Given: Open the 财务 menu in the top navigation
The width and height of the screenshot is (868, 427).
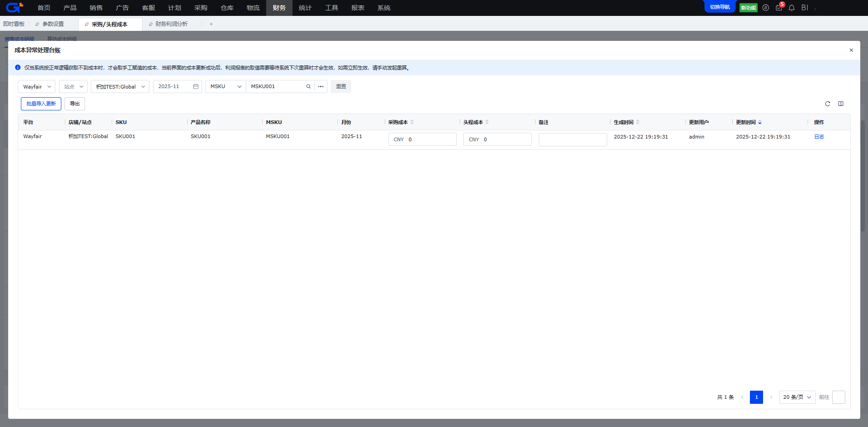Looking at the screenshot, I should click(x=279, y=8).
